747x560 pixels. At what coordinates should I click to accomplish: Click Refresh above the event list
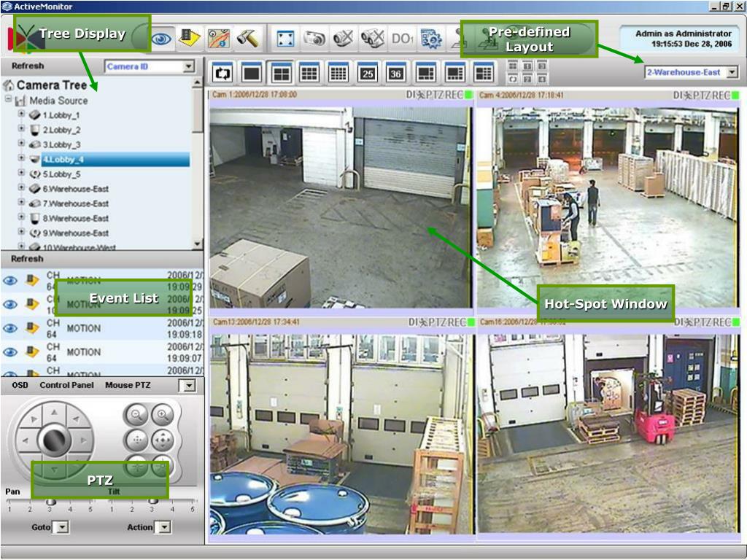tap(27, 259)
